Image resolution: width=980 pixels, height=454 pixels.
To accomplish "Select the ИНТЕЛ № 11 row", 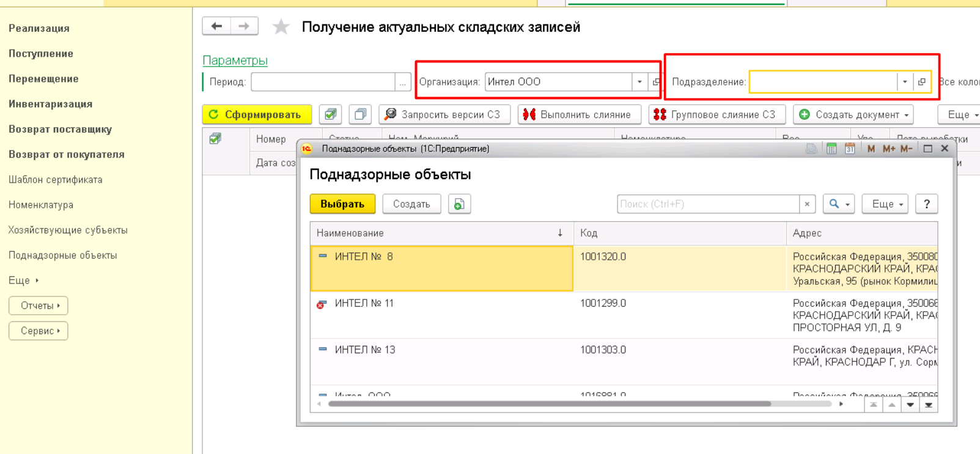I will [624, 315].
